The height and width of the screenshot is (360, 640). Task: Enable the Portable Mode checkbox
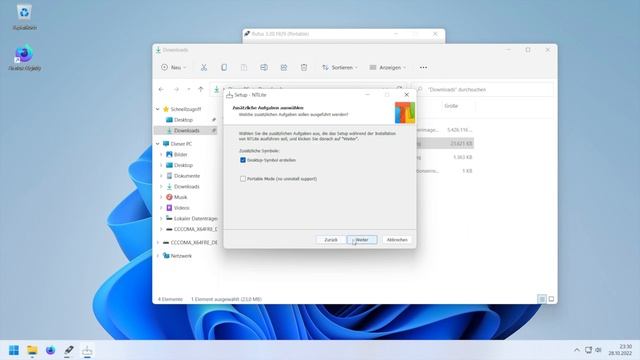243,179
